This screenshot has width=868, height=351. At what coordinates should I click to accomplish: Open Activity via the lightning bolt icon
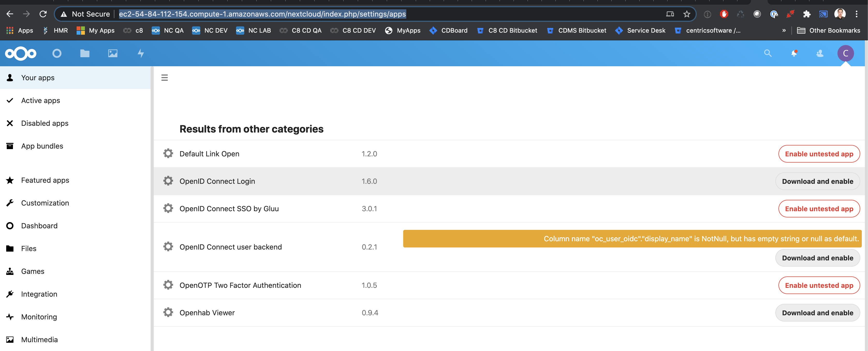pos(141,53)
